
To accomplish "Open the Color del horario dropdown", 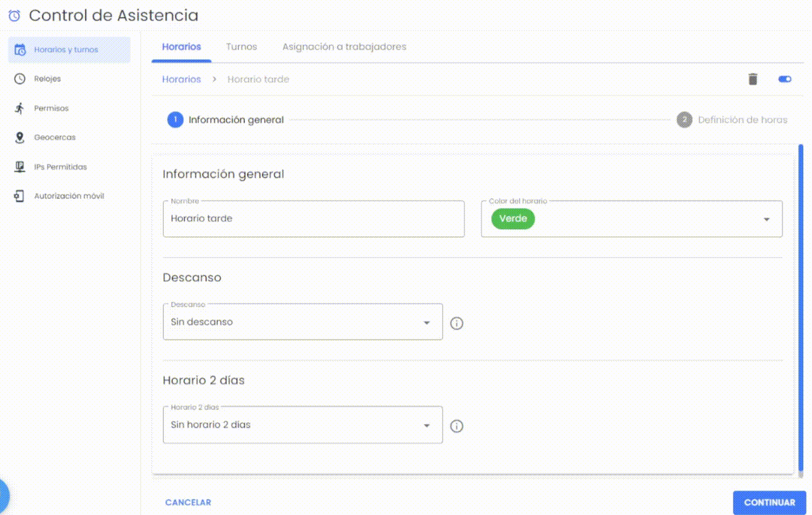I will (631, 219).
